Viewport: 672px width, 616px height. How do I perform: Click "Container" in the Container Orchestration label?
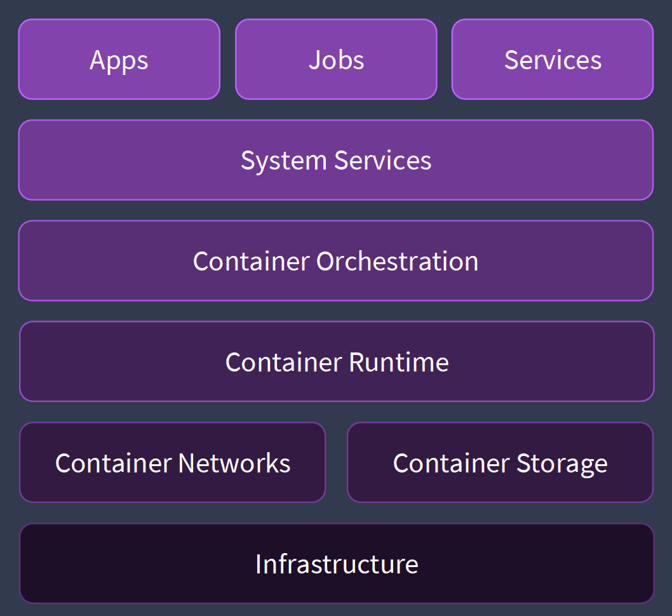(252, 262)
